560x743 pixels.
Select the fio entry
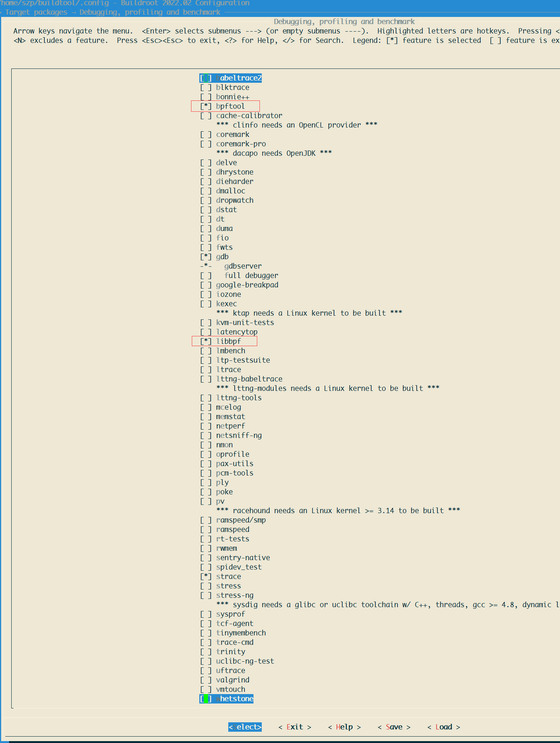(x=214, y=238)
